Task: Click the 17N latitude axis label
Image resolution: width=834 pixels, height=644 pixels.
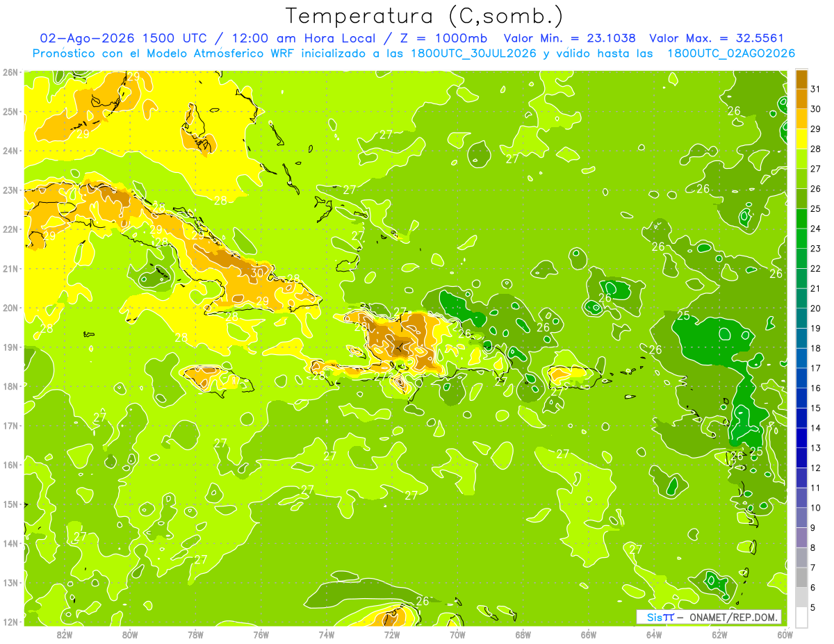Action: point(10,426)
